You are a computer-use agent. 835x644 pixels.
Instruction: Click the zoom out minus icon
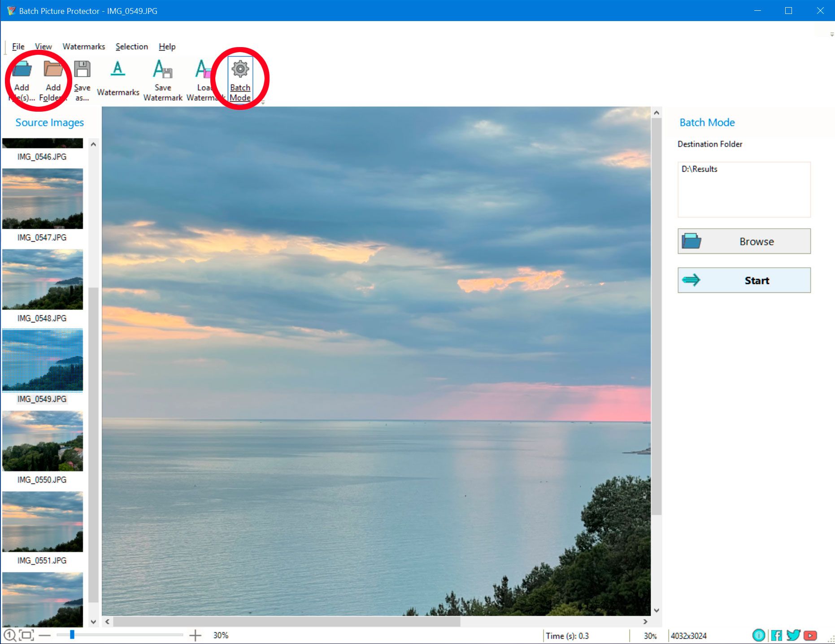(x=44, y=635)
